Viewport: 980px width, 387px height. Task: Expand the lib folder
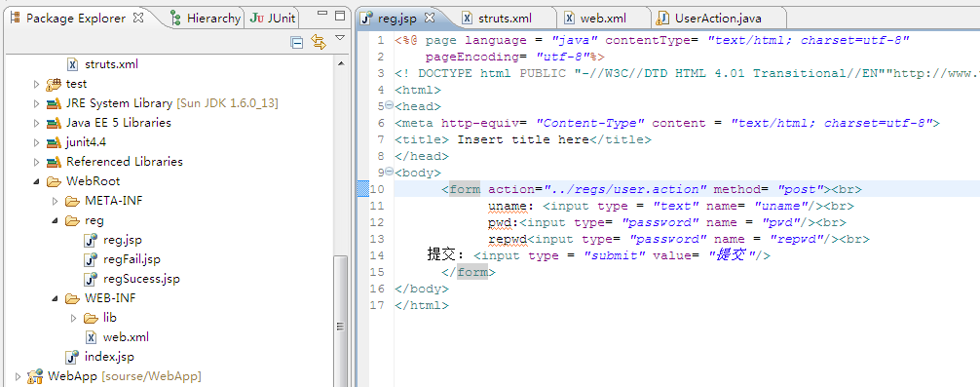click(x=74, y=318)
